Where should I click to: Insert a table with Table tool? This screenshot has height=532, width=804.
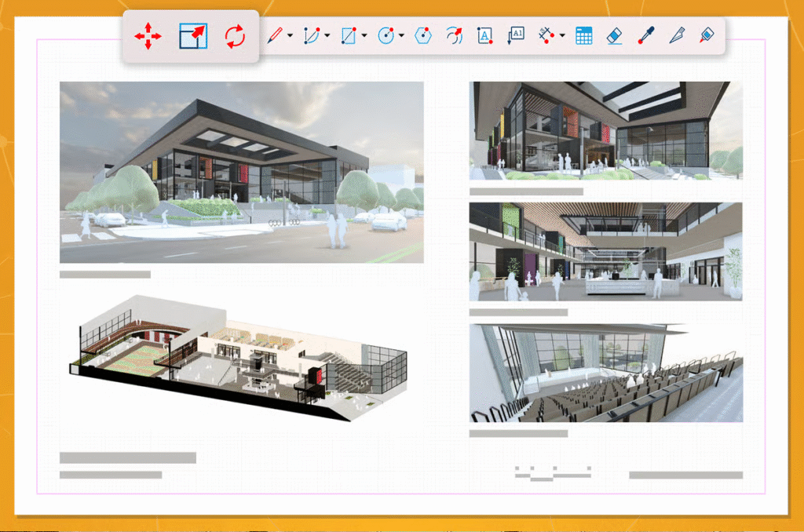click(x=583, y=35)
